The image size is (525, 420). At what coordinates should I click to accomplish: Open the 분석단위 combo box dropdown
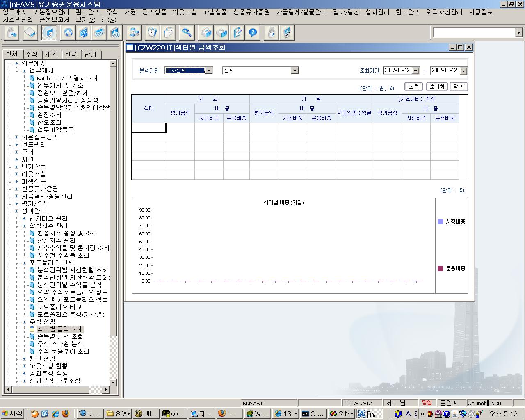[209, 70]
